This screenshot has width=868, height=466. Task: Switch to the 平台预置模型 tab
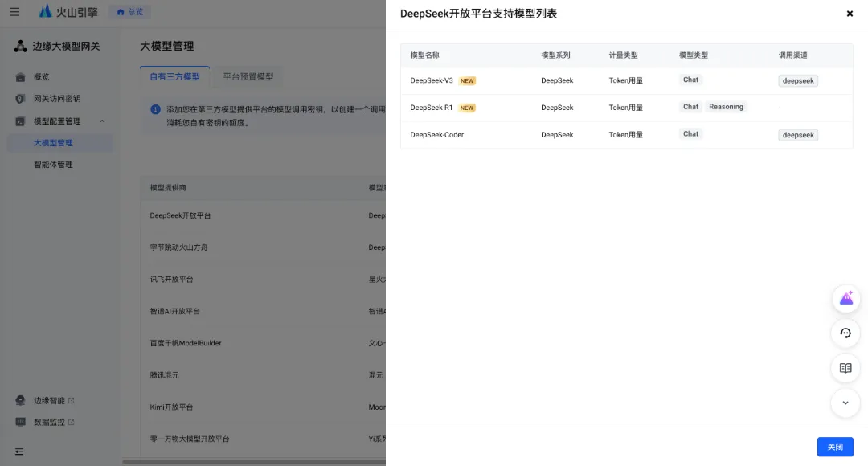pos(248,76)
